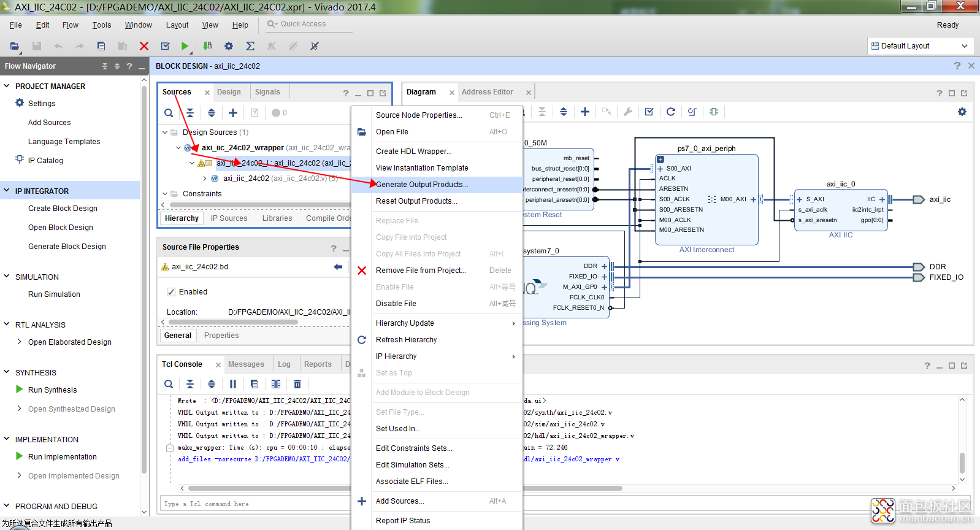Click the red Delete X toolbar icon
The width and height of the screenshot is (980, 530).
coord(144,46)
